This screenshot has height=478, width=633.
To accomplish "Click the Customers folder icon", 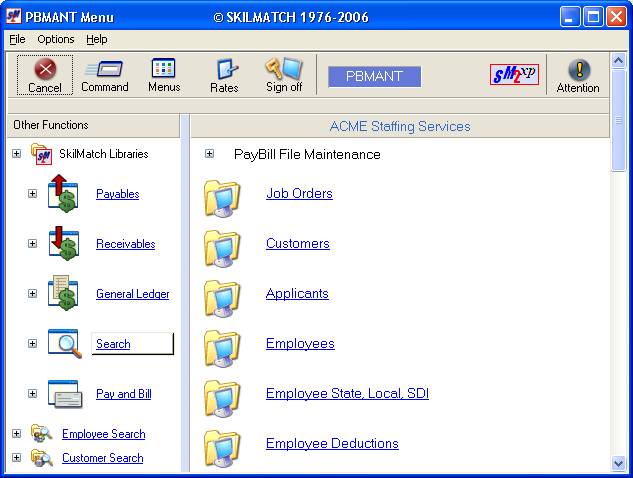I will coord(222,248).
